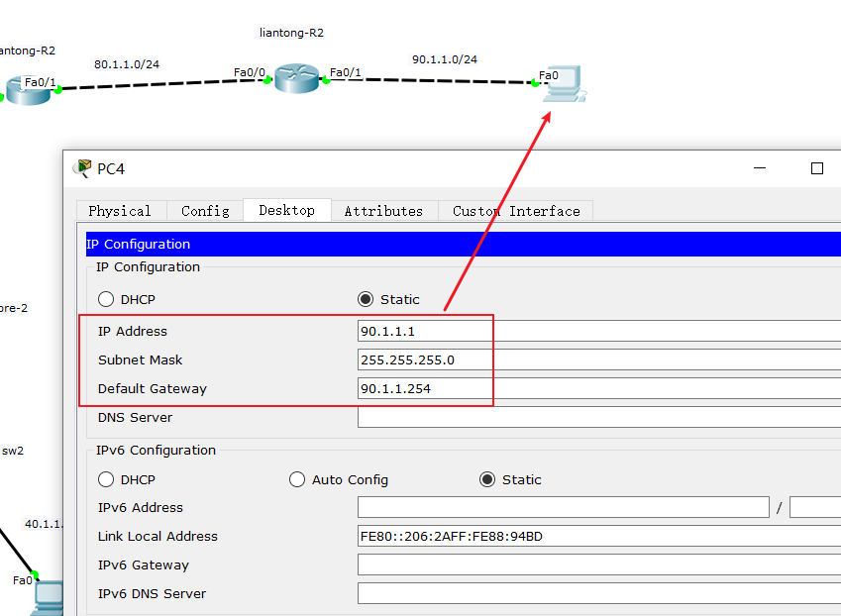The width and height of the screenshot is (841, 616).
Task: Choose the IPv6 DHCP radio option
Action: click(106, 479)
